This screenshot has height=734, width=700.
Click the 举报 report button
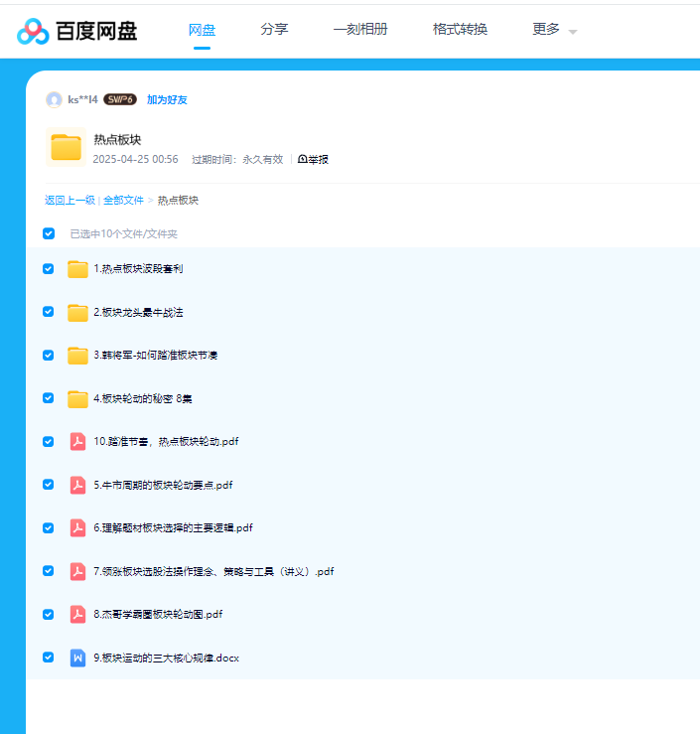pyautogui.click(x=313, y=159)
